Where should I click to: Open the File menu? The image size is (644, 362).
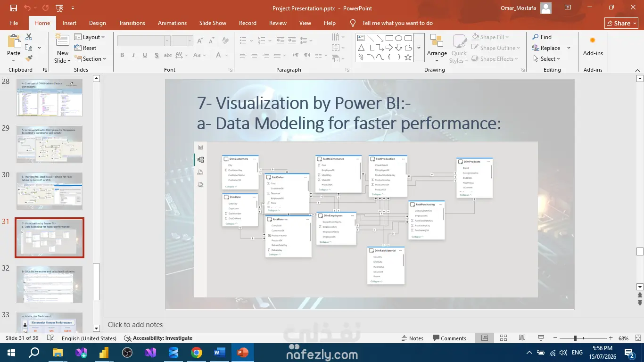(x=14, y=23)
